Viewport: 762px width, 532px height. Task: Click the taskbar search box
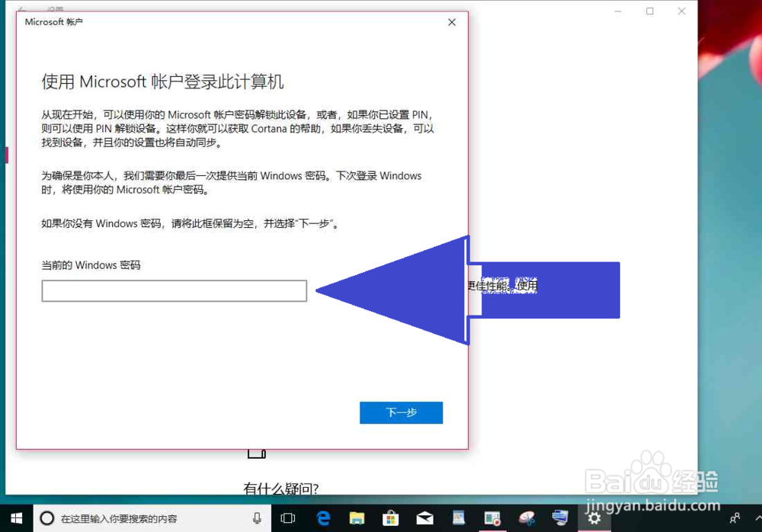point(152,518)
